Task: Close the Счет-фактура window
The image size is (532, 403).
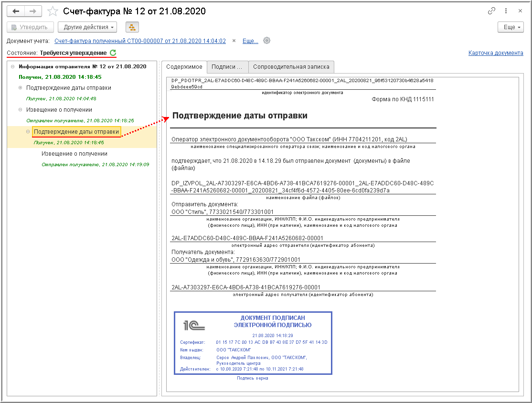Action: (520, 11)
